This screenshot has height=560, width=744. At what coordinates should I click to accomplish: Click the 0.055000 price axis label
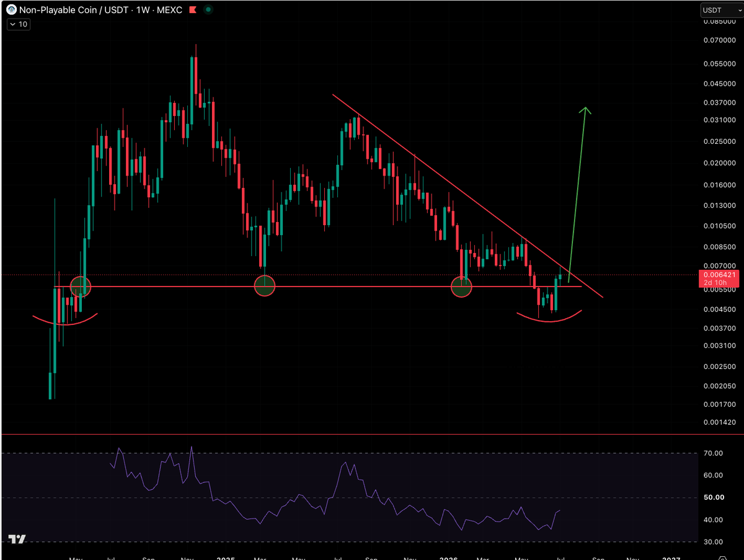tap(719, 64)
